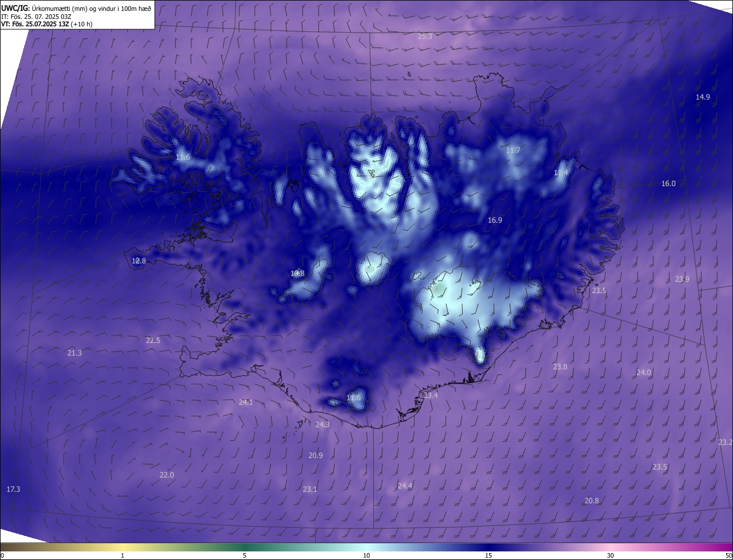733x560 pixels.
Task: Pick the 24.1 value label
Action: pos(246,402)
